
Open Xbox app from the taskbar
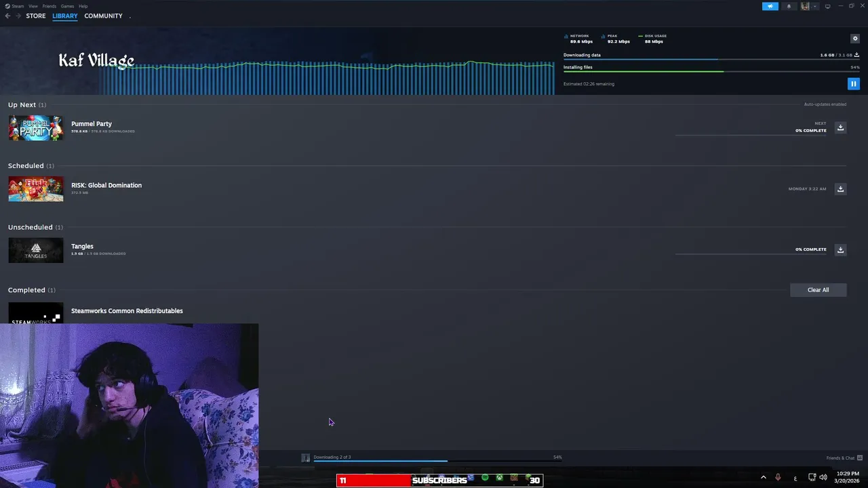[x=499, y=478]
